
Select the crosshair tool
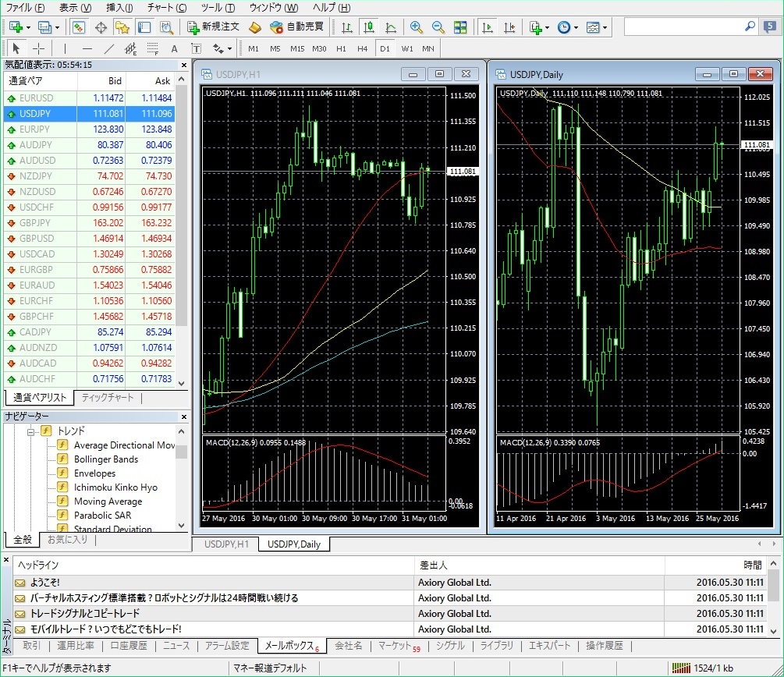(x=38, y=48)
